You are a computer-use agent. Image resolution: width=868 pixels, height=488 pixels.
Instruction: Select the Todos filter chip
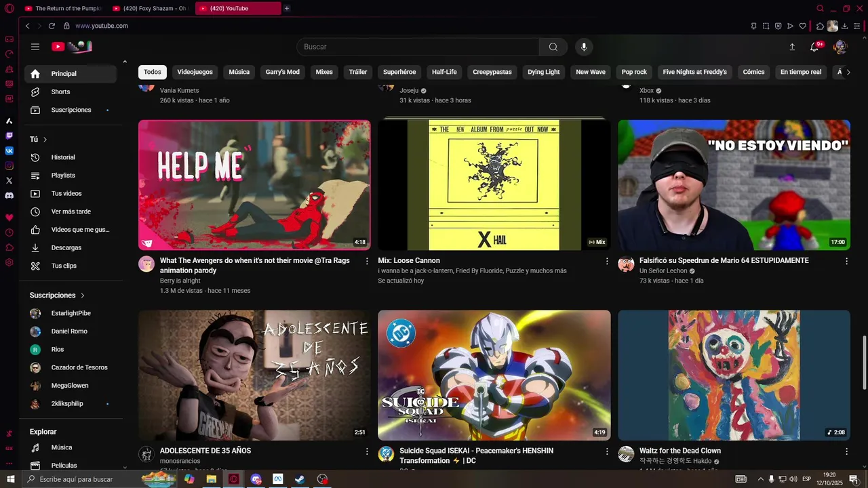click(x=153, y=72)
